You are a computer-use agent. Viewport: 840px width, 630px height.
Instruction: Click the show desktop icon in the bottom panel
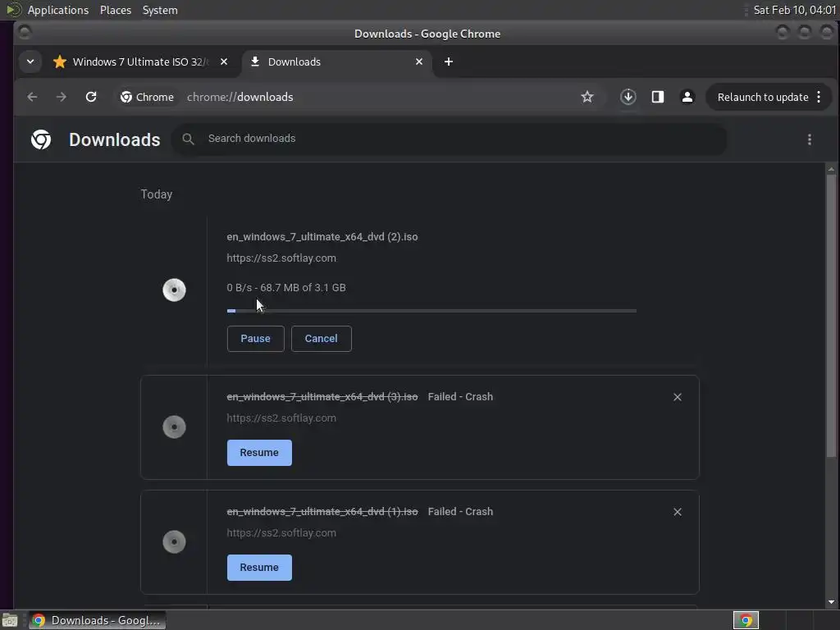(x=10, y=620)
